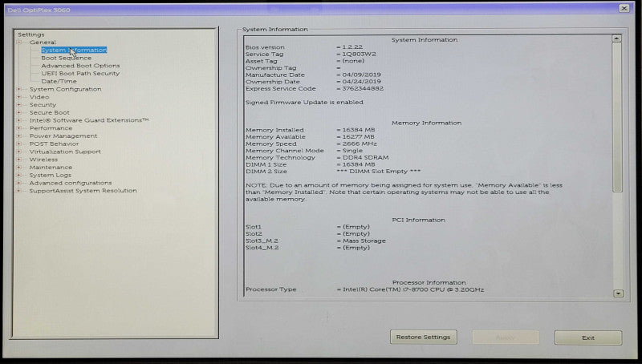Expand the POST Behavior node
The height and width of the screenshot is (364, 642).
(18, 144)
